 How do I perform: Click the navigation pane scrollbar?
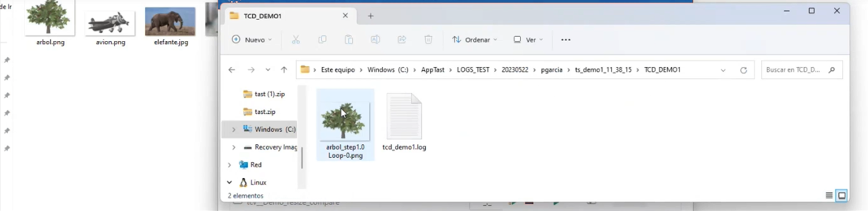[302, 157]
